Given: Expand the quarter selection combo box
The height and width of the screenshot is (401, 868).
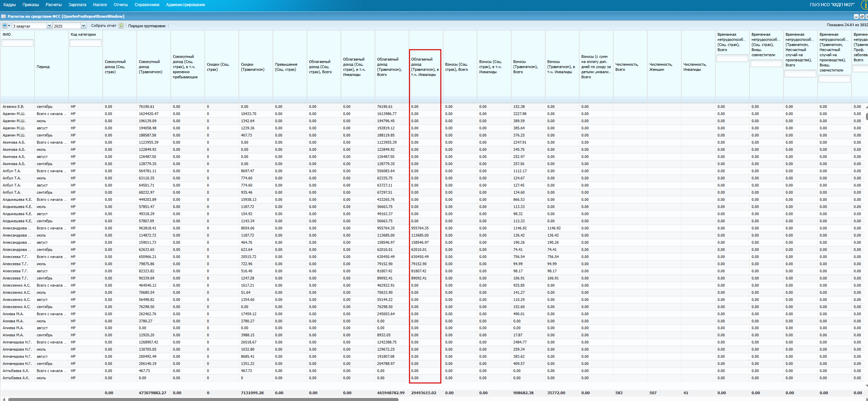Looking at the screenshot, I should 49,26.
